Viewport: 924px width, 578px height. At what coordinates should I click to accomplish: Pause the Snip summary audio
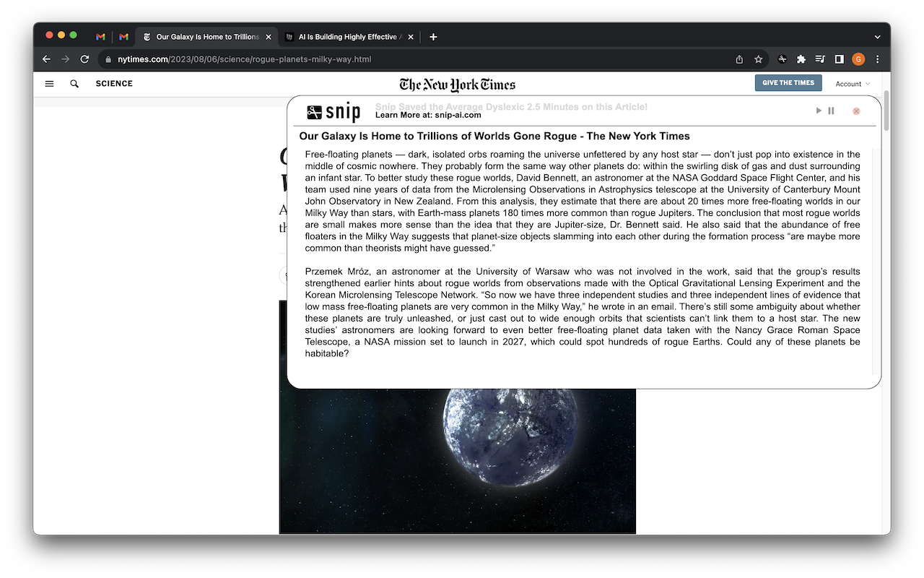[831, 111]
